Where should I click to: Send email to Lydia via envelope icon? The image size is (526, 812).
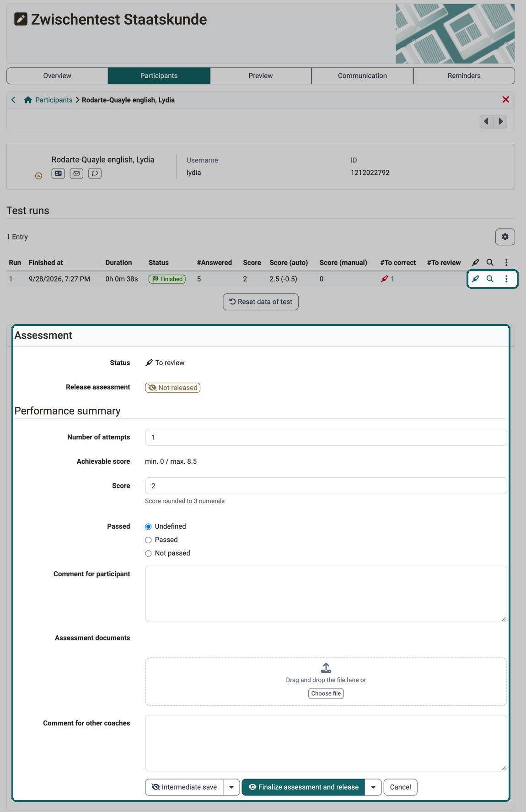76,173
